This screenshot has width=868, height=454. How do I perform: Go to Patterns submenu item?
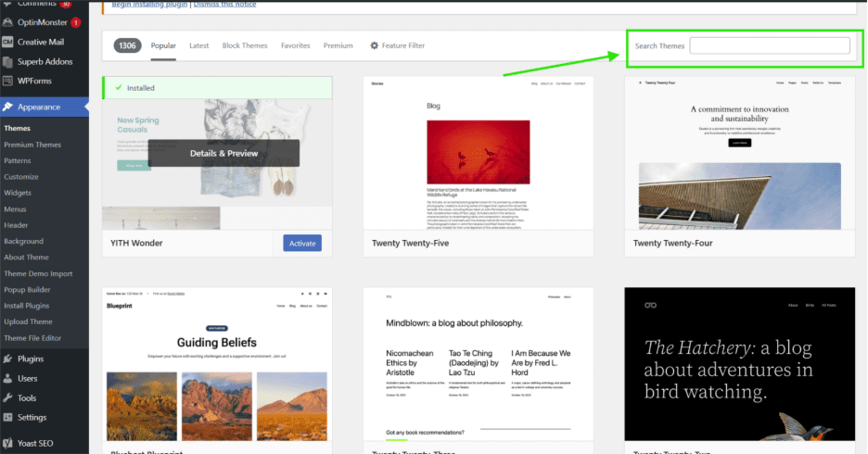click(x=18, y=161)
